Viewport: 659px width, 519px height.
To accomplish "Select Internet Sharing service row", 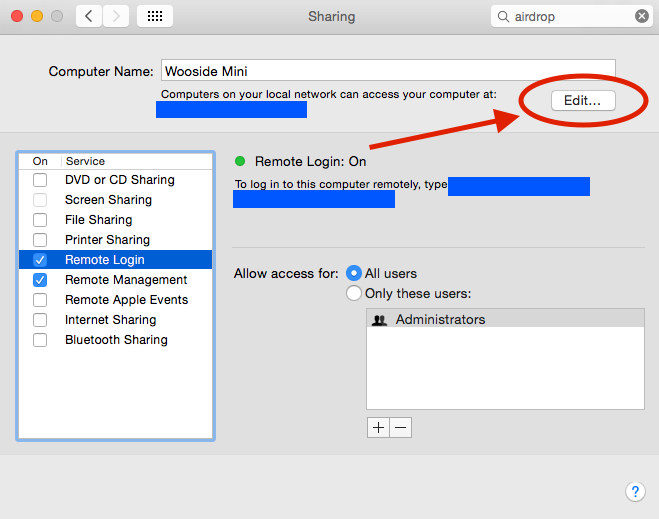I will click(x=116, y=320).
